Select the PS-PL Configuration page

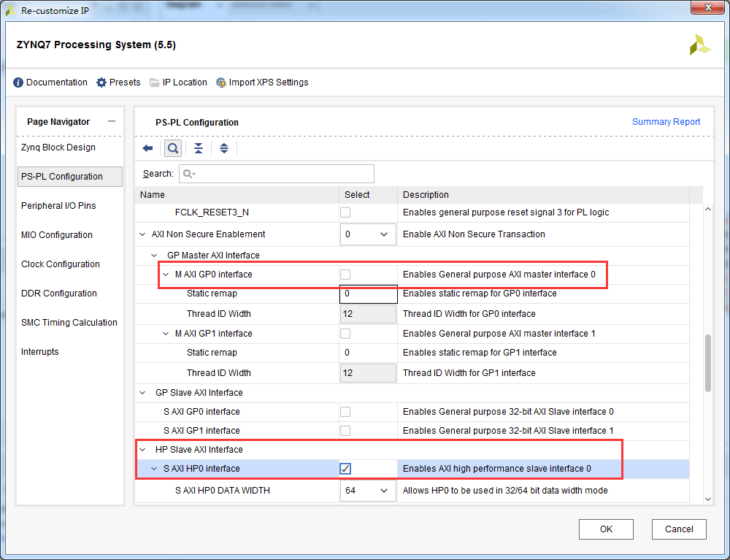pyautogui.click(x=70, y=177)
